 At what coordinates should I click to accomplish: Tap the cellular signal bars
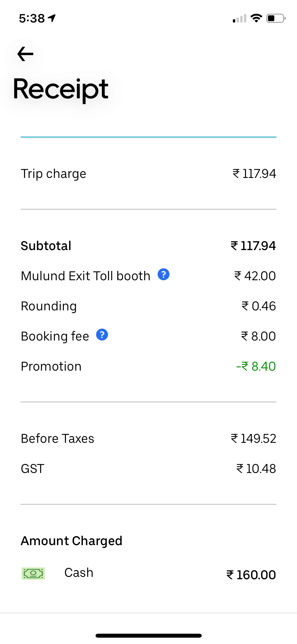point(239,19)
